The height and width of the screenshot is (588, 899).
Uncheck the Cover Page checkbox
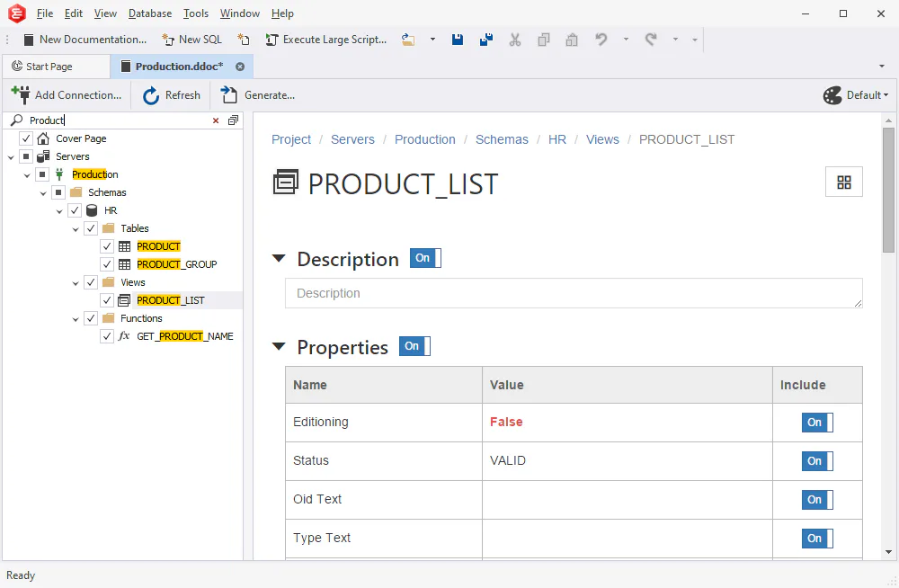tap(26, 138)
